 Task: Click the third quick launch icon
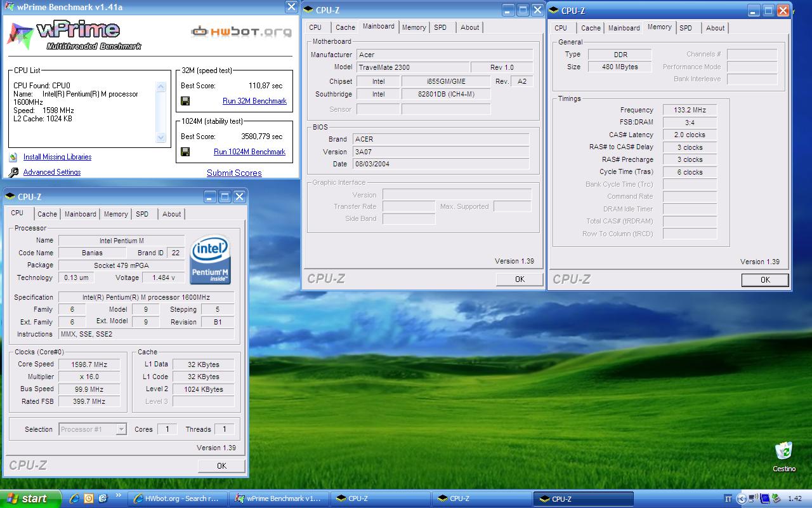click(103, 498)
